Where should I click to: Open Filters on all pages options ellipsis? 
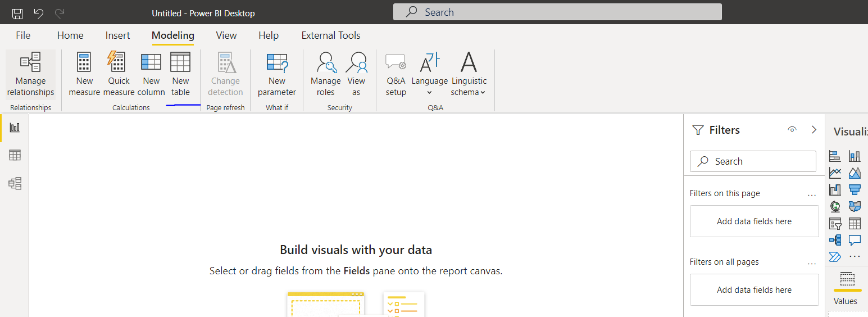[811, 262]
